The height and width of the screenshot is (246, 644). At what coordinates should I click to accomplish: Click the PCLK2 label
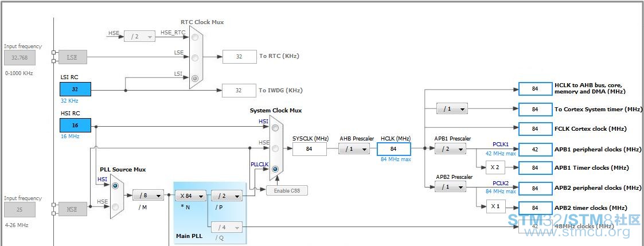[x=501, y=183]
